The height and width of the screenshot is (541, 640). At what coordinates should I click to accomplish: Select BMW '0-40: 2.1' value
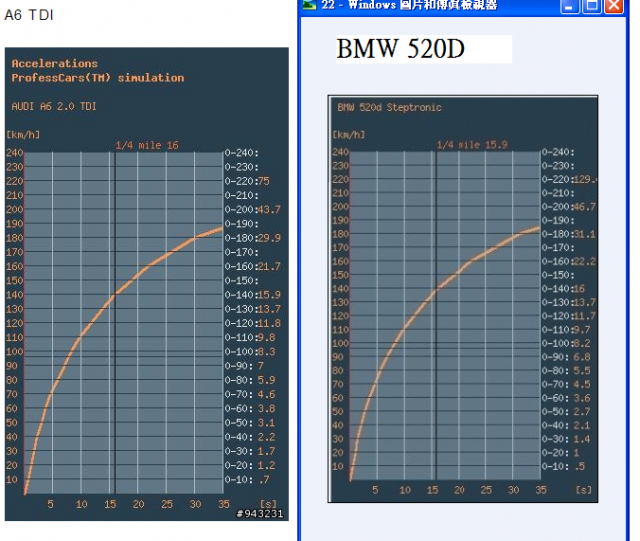pyautogui.click(x=566, y=425)
